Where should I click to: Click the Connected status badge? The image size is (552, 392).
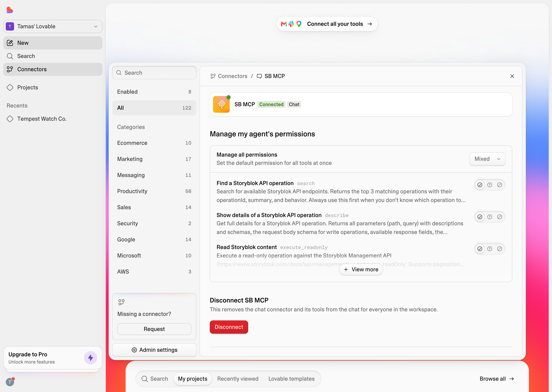[271, 104]
